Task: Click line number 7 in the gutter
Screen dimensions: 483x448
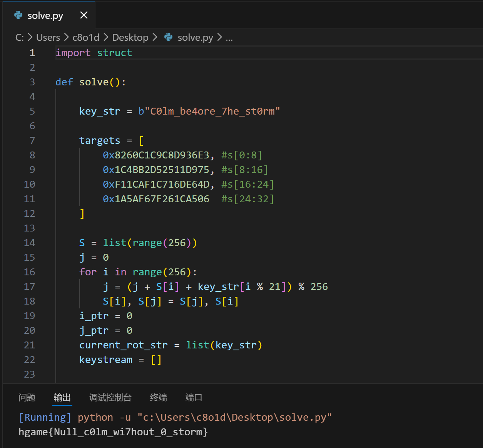Action: coord(32,140)
